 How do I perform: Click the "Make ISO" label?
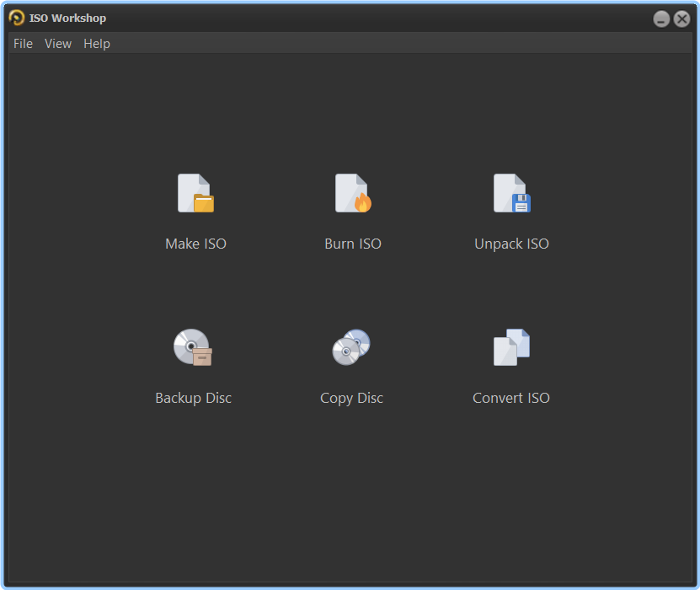click(196, 244)
